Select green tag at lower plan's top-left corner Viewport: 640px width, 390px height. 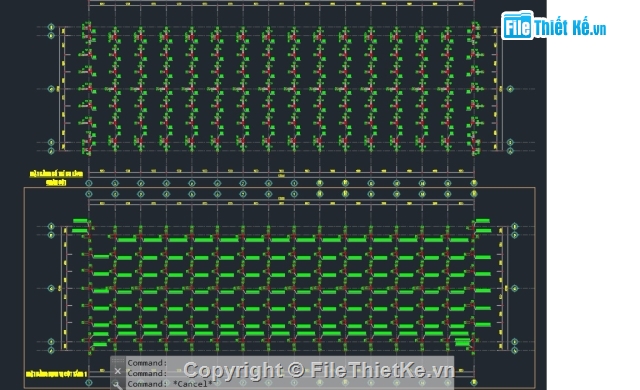click(x=80, y=221)
